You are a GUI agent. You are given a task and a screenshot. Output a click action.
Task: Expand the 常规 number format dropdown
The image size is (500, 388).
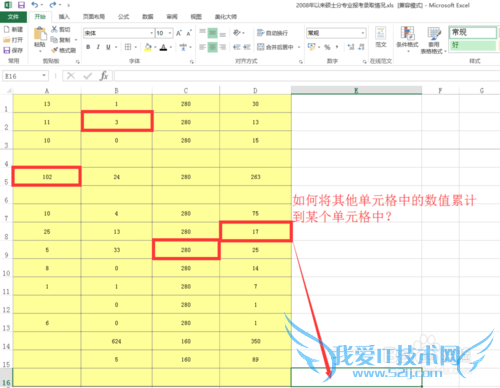(x=363, y=33)
